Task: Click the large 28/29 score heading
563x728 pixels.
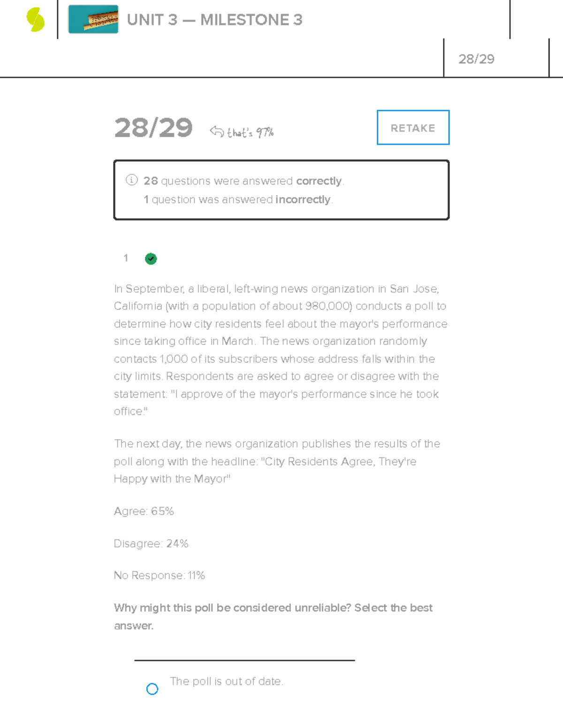Action: point(153,128)
